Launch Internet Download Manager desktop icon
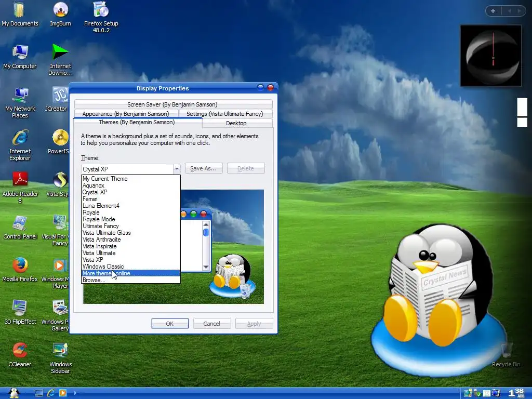The height and width of the screenshot is (399, 532). 60,59
